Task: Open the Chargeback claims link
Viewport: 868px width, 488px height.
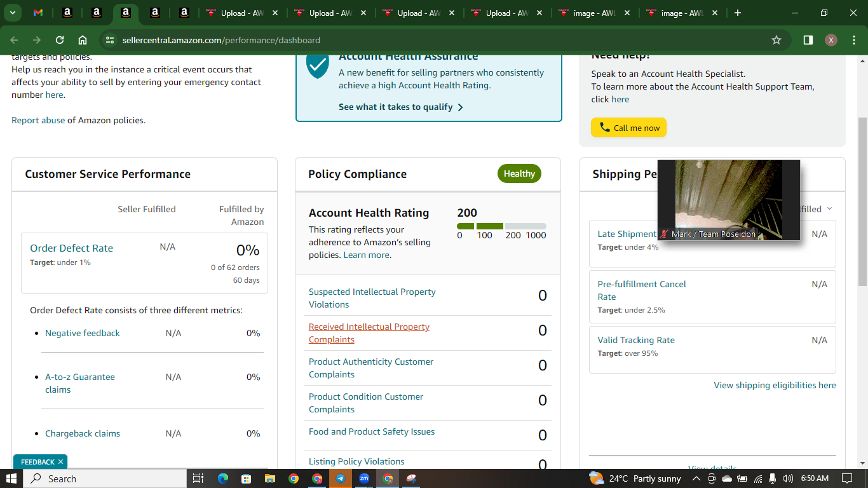Action: (x=83, y=433)
